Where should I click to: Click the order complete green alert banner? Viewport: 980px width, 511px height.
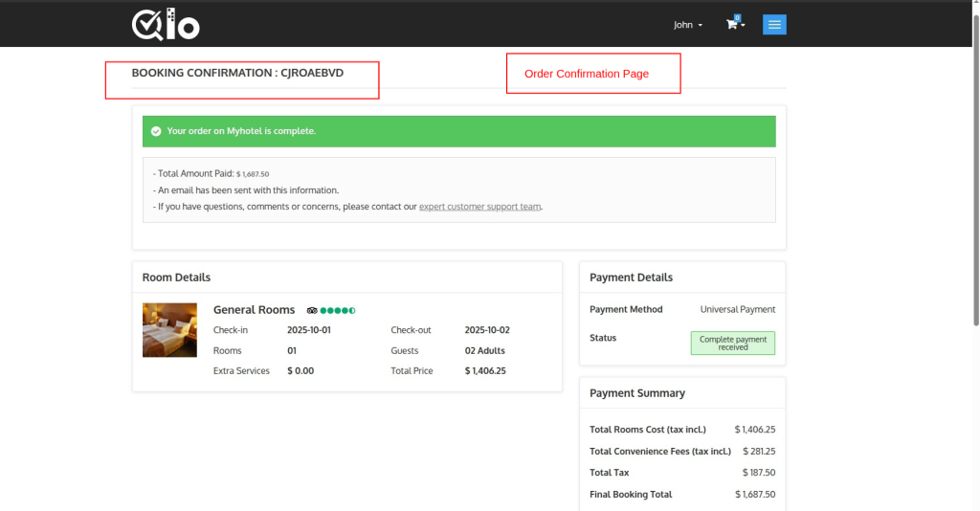[458, 131]
